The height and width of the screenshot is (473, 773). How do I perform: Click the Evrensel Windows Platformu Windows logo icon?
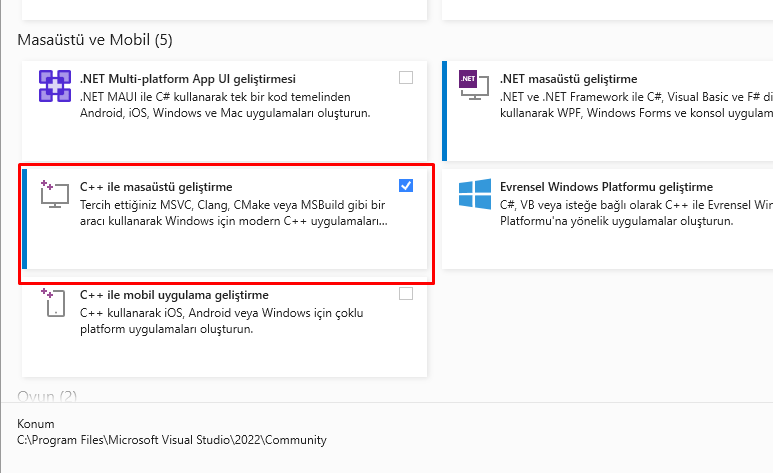click(475, 194)
